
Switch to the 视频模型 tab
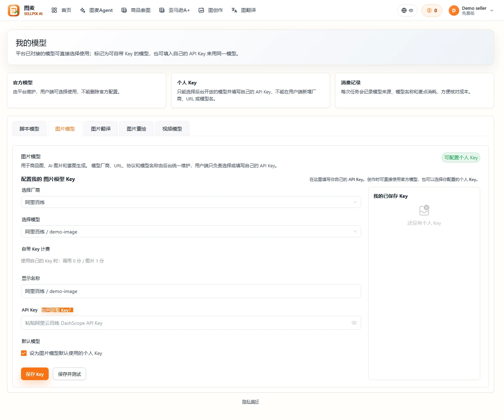172,129
